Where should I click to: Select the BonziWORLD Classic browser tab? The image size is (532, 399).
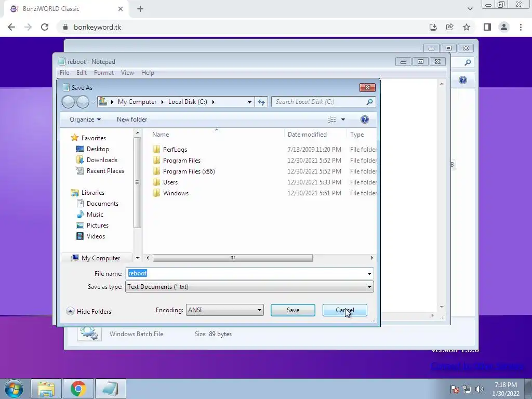point(66,9)
